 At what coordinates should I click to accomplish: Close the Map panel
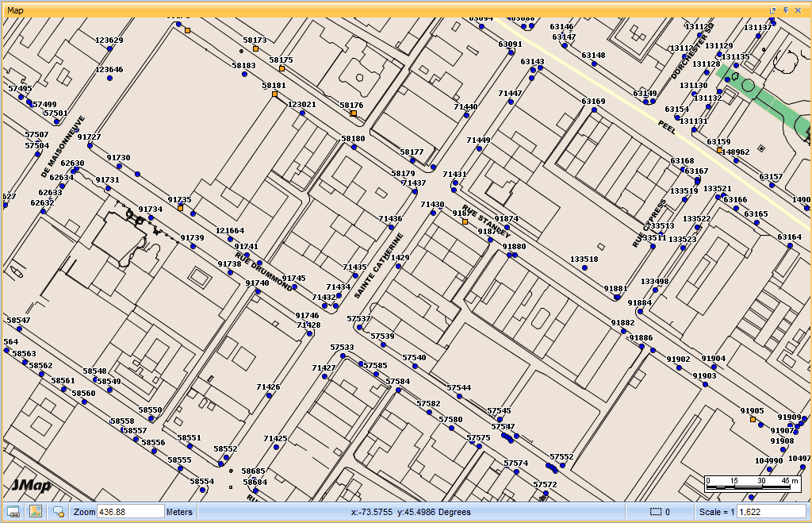(x=798, y=10)
